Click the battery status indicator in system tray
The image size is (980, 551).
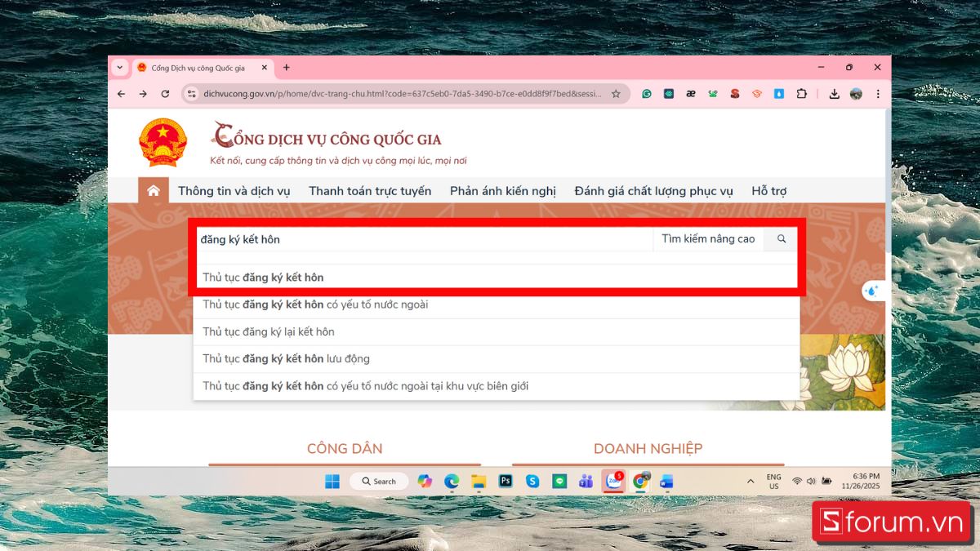(x=827, y=481)
